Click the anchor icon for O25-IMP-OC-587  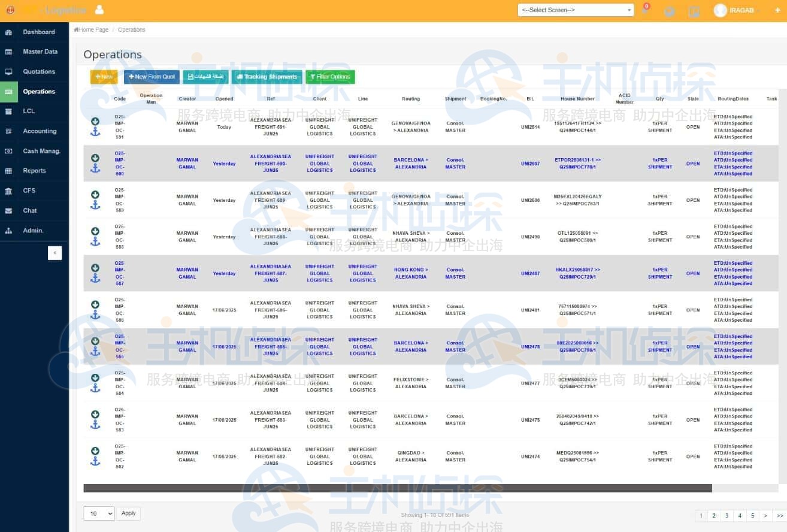(95, 279)
